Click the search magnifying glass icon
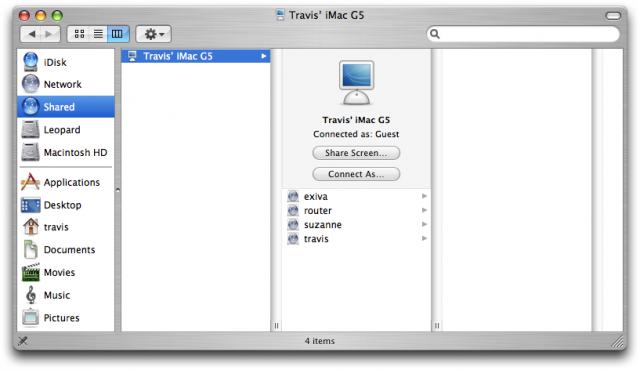 [x=435, y=34]
